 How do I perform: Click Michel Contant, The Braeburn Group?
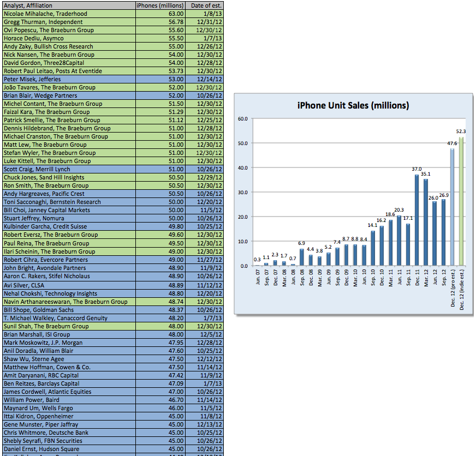(x=69, y=104)
